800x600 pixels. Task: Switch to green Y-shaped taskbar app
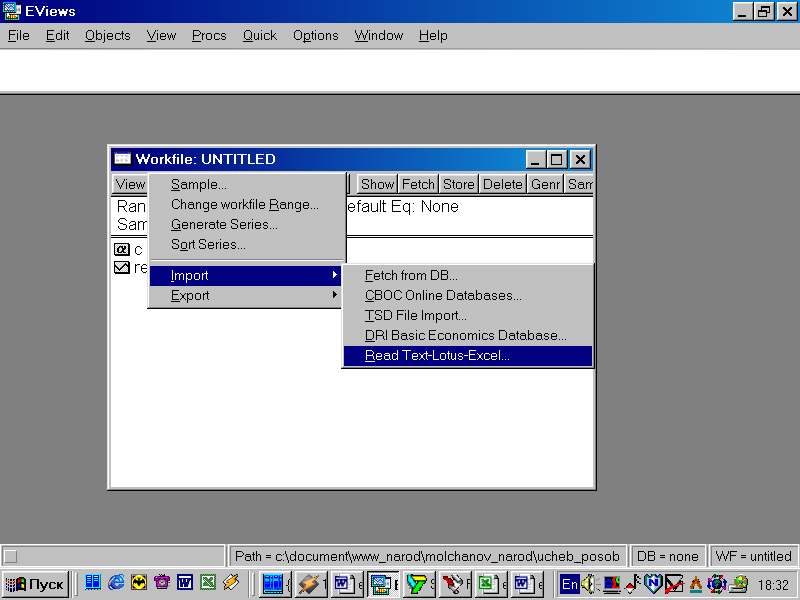point(419,584)
